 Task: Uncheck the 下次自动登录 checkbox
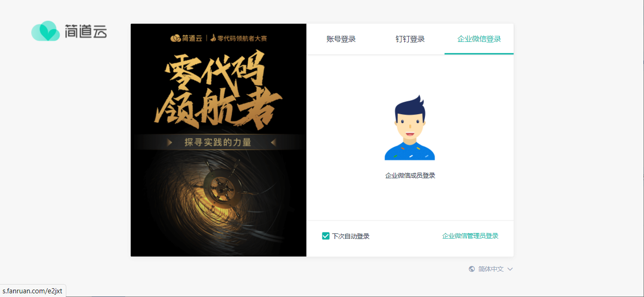325,236
